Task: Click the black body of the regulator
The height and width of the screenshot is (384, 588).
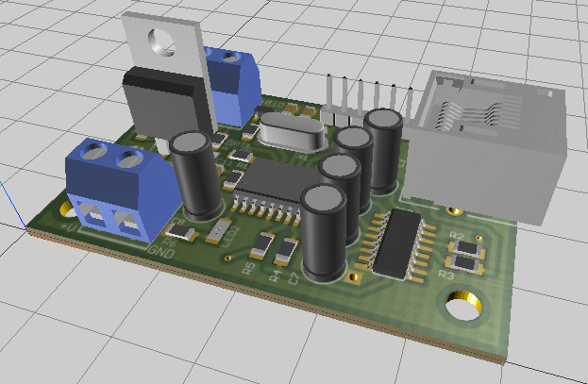Action: 162,100
